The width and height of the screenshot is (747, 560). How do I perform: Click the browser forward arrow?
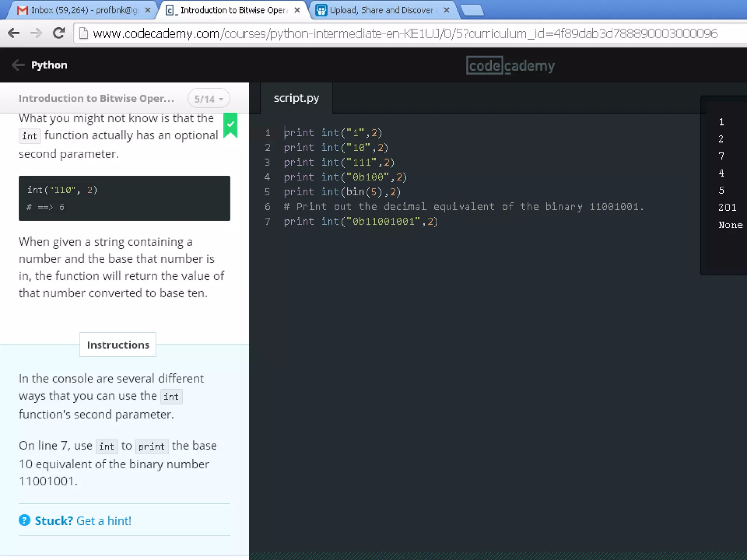(x=36, y=33)
